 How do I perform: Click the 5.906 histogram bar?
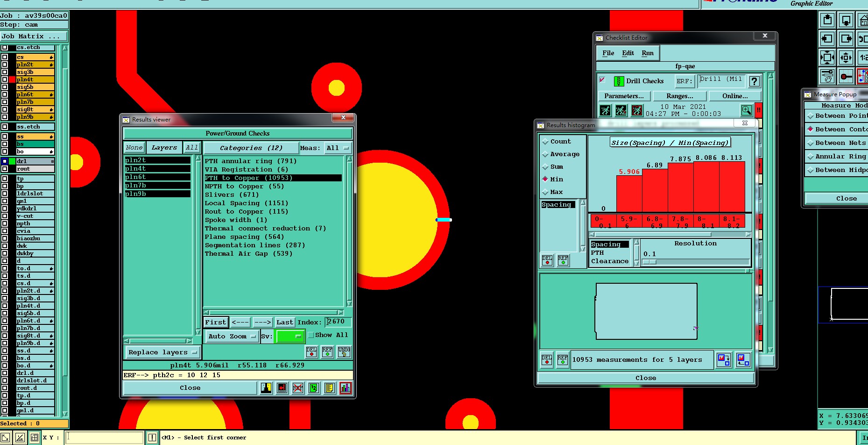point(629,194)
